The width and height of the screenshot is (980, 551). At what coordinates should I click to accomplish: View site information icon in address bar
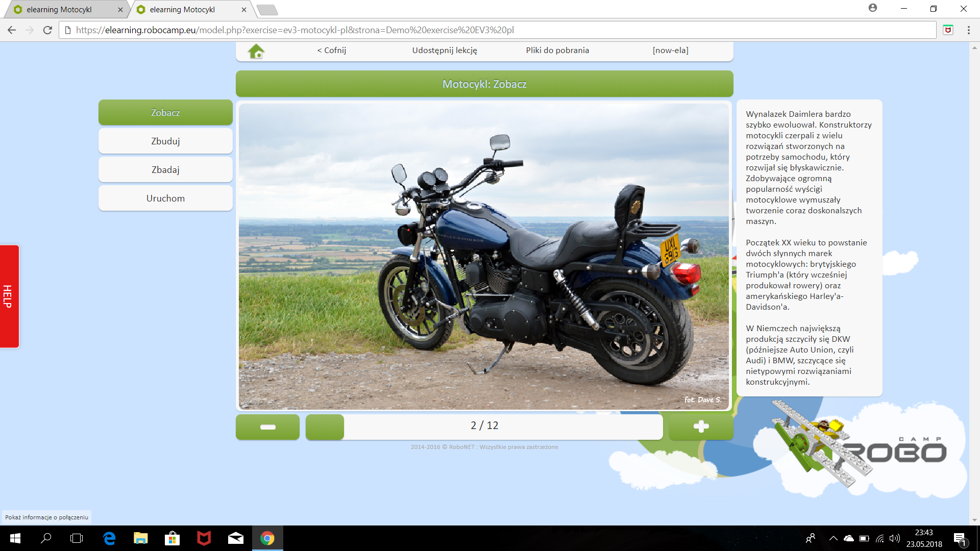click(x=68, y=30)
